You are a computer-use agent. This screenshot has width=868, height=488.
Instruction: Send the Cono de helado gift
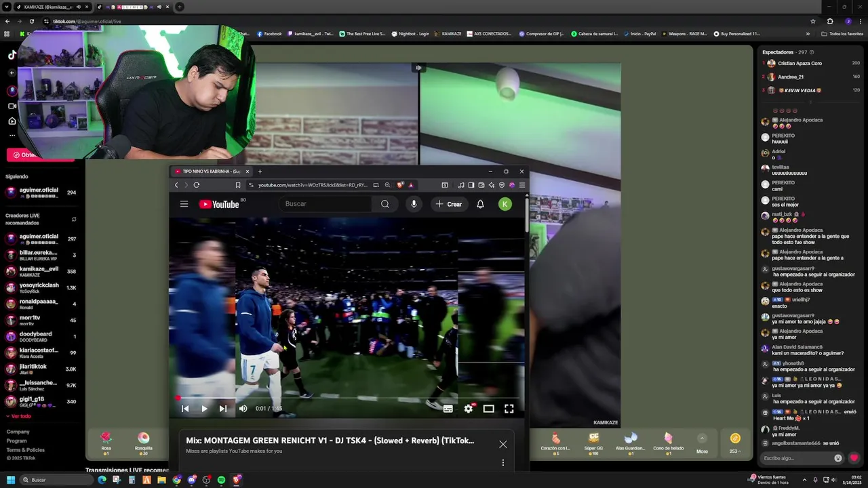point(668,443)
